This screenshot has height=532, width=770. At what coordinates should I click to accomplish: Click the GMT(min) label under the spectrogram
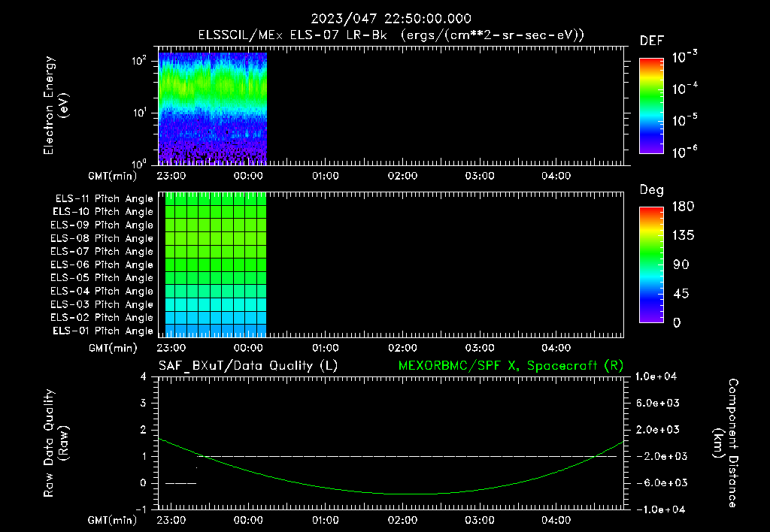coord(113,176)
